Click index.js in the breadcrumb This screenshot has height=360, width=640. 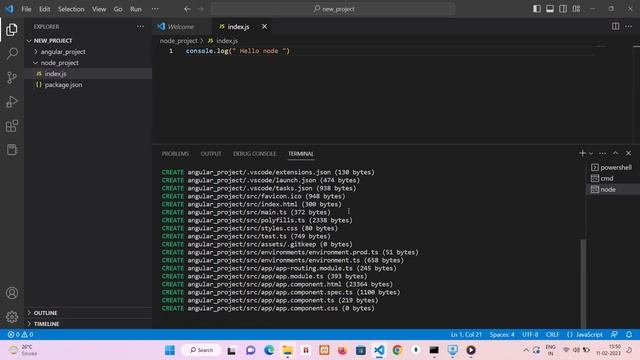pos(227,41)
